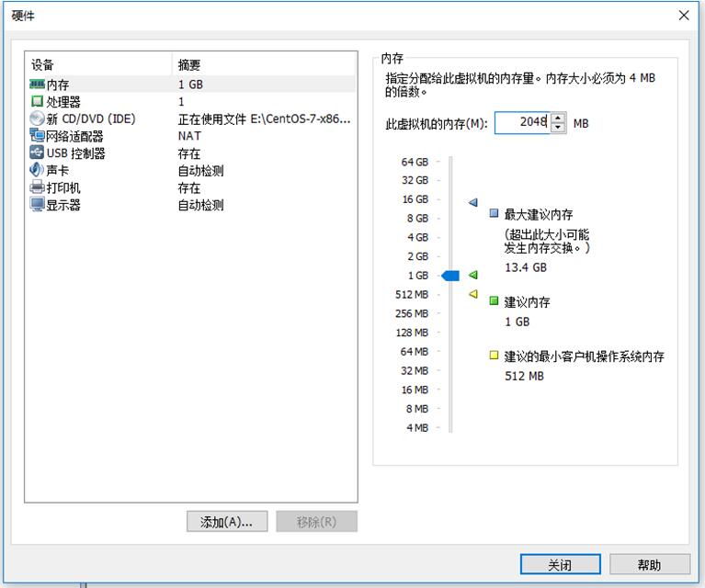Screen dimensions: 705x588
Task: Click the 显示器 row label text
Action: (x=63, y=205)
